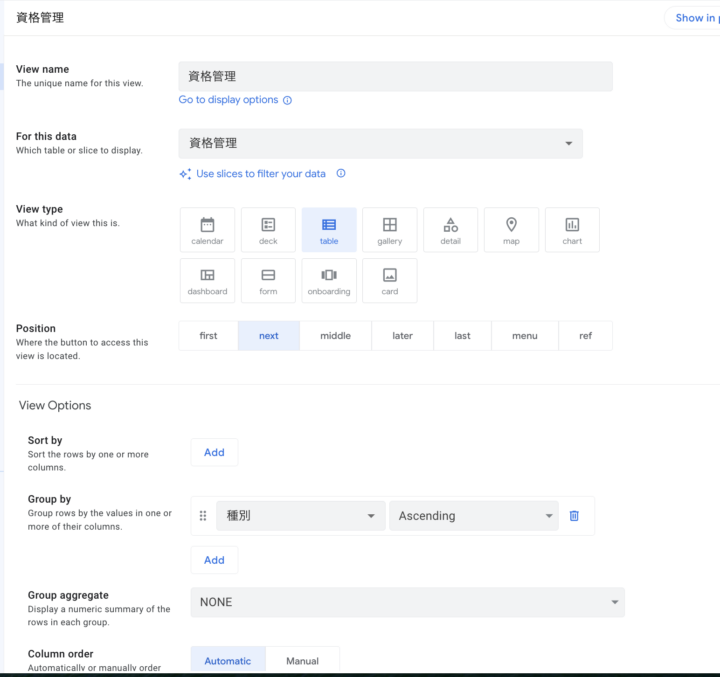Screen dimensions: 720x677
Task: Expand the Group aggregate NONE dropdown
Action: point(407,602)
